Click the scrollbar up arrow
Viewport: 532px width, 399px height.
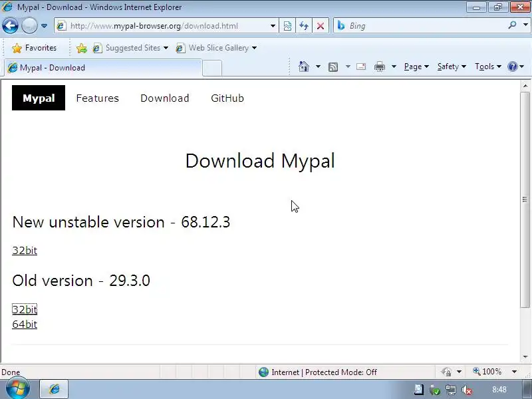[x=525, y=86]
